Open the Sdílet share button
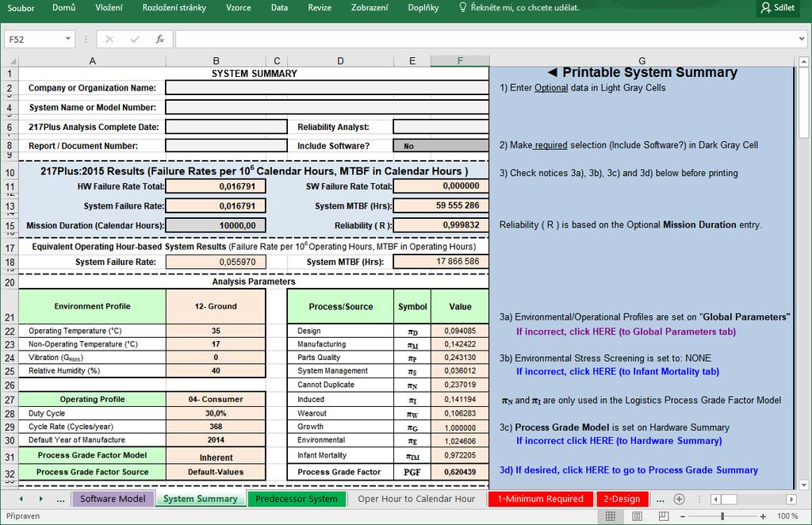The width and height of the screenshot is (812, 525). click(778, 8)
